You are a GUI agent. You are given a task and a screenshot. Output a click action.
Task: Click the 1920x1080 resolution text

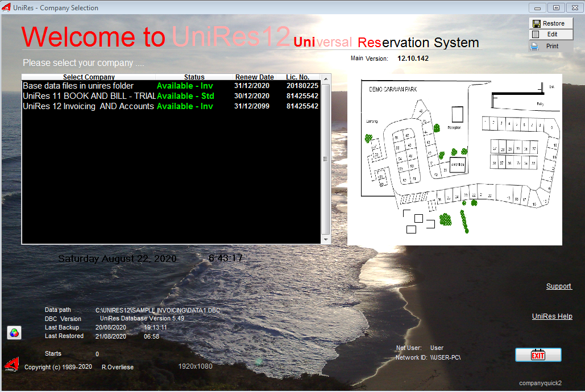[x=195, y=366]
